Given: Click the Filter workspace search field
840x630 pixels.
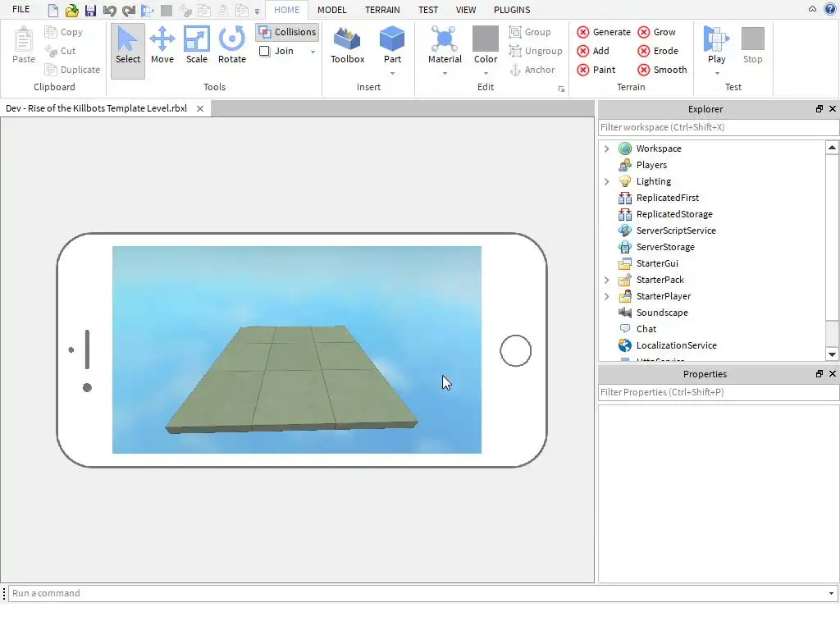Looking at the screenshot, I should pyautogui.click(x=718, y=127).
